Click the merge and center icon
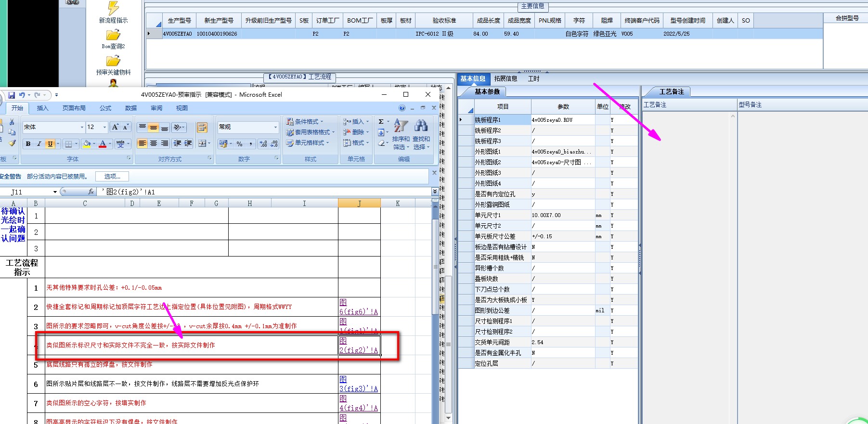The width and height of the screenshot is (868, 424). coord(202,143)
